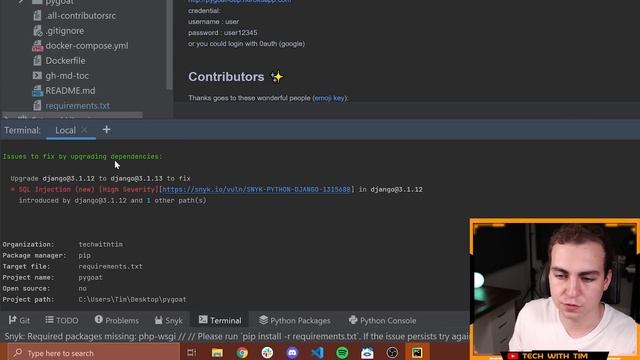
Task: Click the .all-contributorsrc file icon
Action: tap(37, 16)
